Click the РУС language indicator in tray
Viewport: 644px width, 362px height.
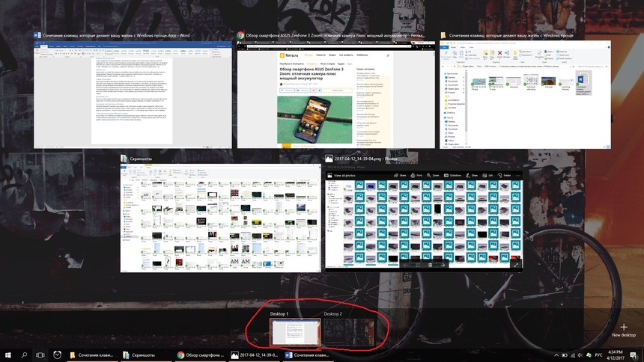coord(598,355)
